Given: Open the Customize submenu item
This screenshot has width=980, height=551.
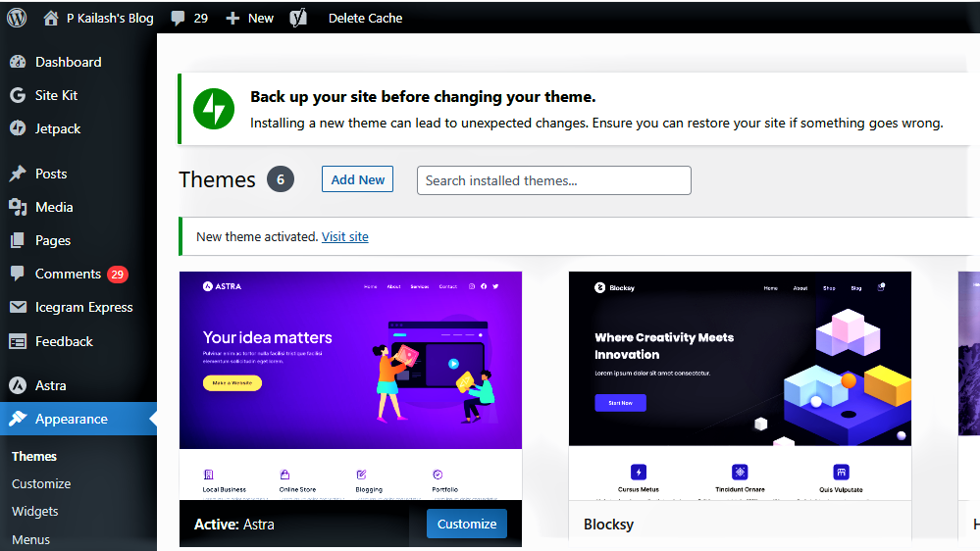Looking at the screenshot, I should point(41,483).
